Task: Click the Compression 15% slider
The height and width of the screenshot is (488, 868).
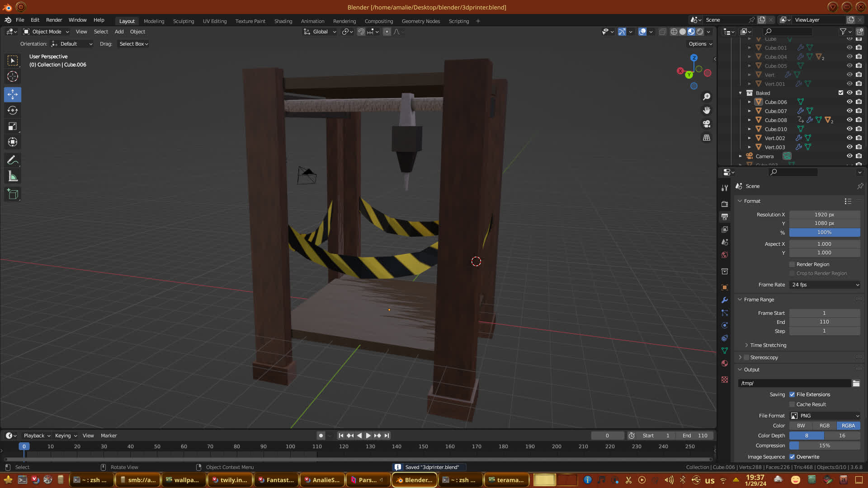Action: click(x=825, y=446)
